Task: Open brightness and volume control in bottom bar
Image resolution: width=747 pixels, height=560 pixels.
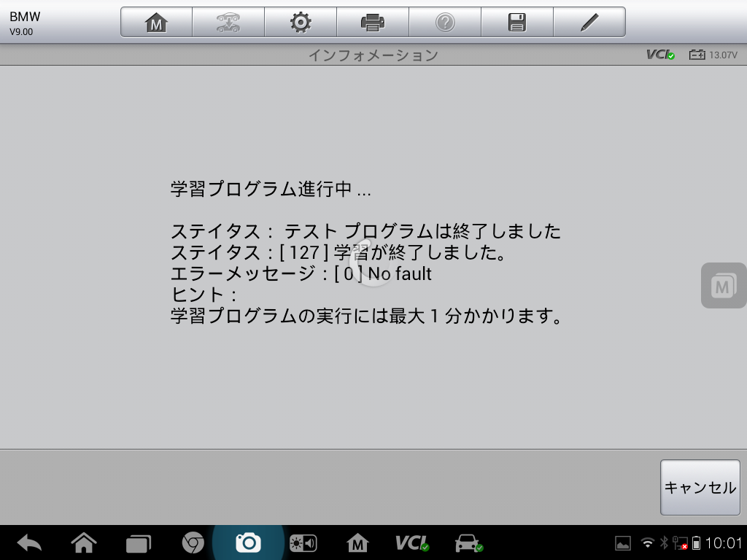Action: (303, 542)
